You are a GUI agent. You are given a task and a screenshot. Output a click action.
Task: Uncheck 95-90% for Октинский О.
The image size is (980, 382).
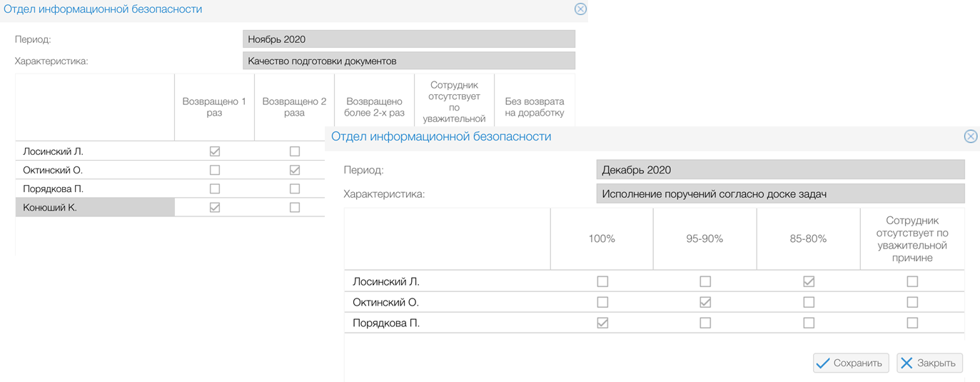(705, 302)
